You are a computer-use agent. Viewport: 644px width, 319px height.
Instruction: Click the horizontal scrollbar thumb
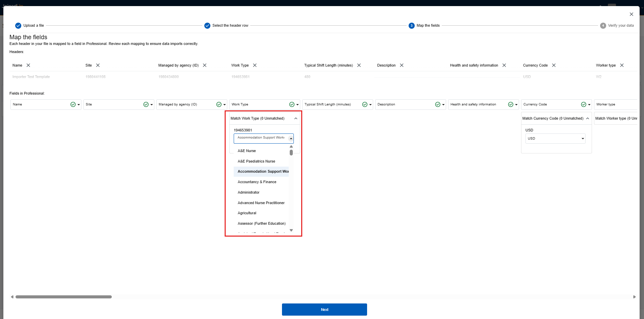63,297
